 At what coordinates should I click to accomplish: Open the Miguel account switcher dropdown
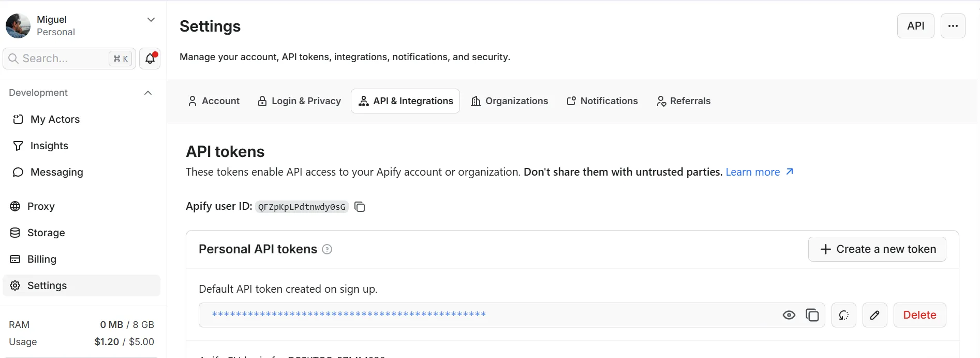151,20
